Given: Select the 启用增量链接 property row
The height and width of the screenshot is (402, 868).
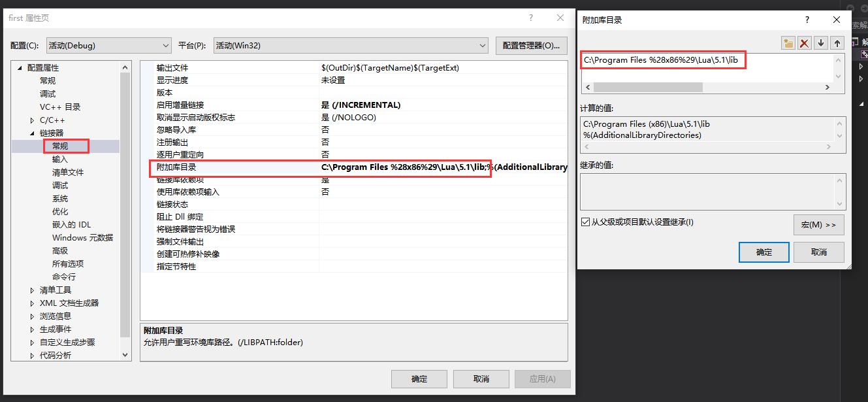Looking at the screenshot, I should [354, 105].
